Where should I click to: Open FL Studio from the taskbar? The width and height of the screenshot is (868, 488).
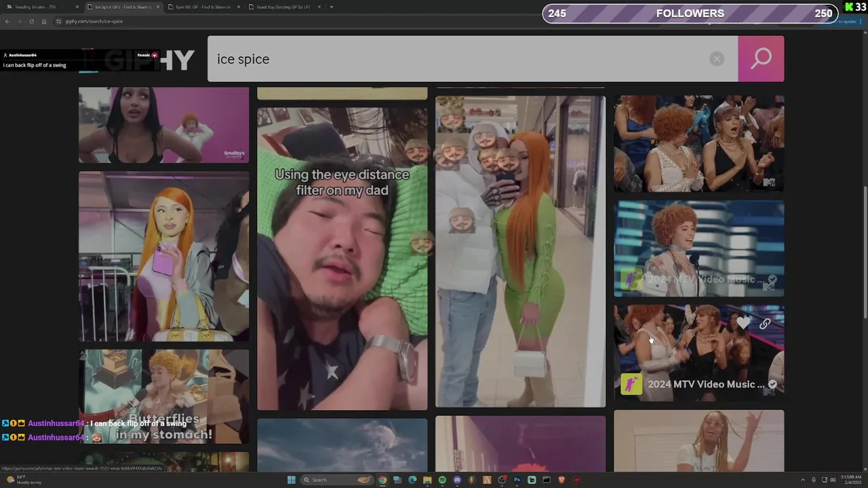472,480
